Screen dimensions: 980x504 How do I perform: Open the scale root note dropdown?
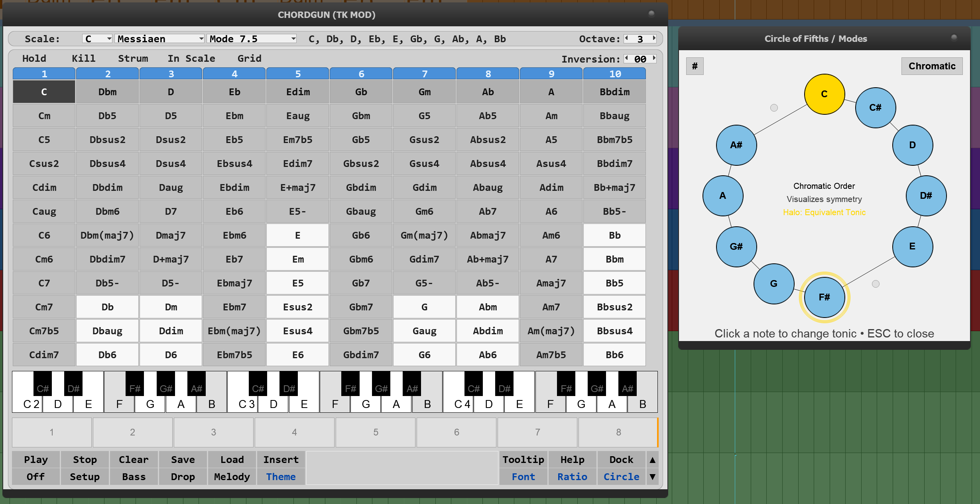point(97,39)
